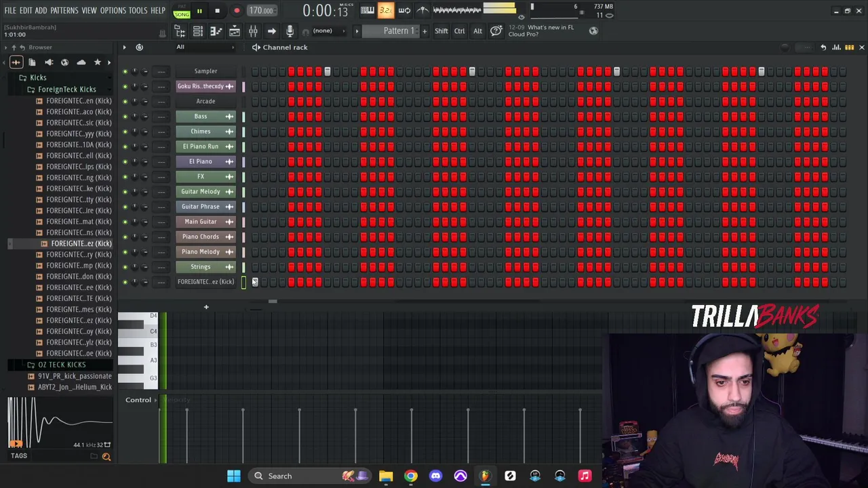
Task: Open the Control lane options arrow
Action: point(156,400)
